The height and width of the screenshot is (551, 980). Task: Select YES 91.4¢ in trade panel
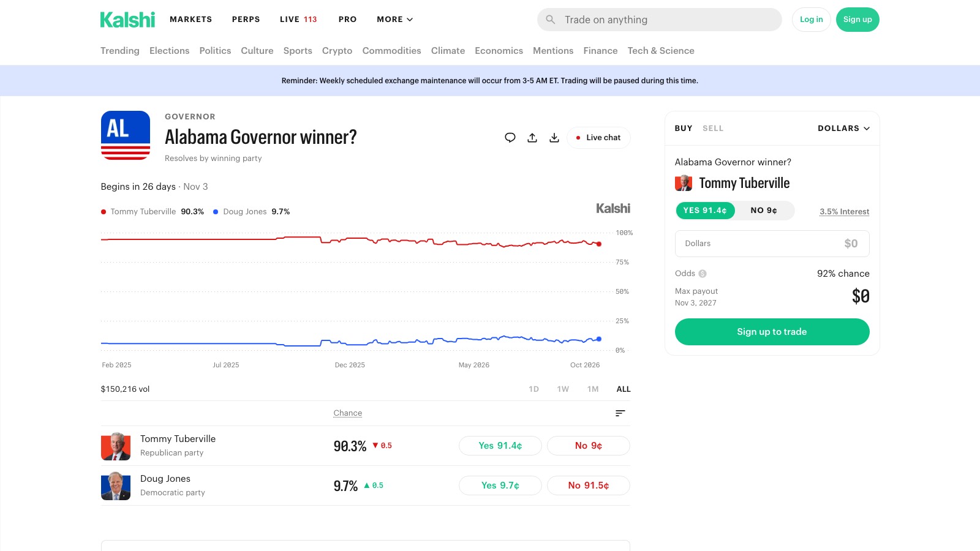click(705, 211)
